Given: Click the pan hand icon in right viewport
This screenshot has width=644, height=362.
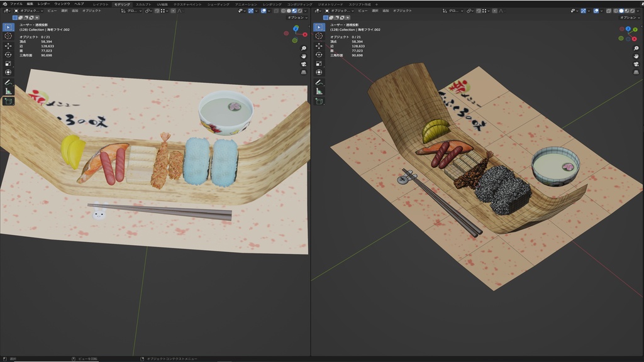Looking at the screenshot, I should click(x=636, y=56).
